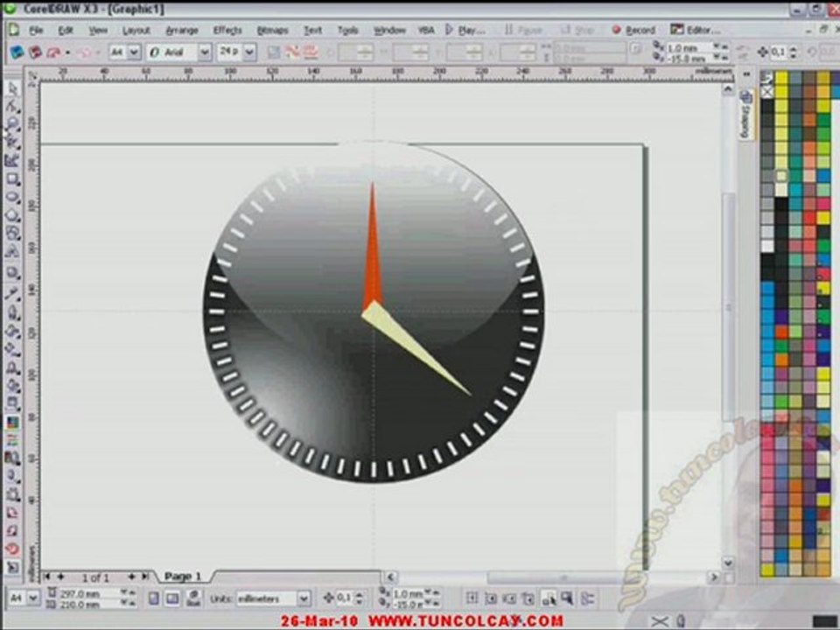Click the Portrait orientation icon in the bottom bar

click(x=154, y=598)
